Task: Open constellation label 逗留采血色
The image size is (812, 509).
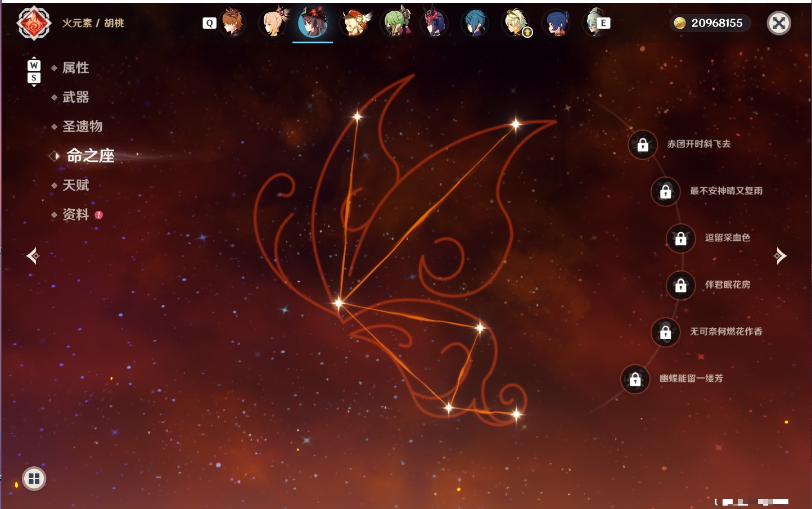Action: click(x=728, y=237)
